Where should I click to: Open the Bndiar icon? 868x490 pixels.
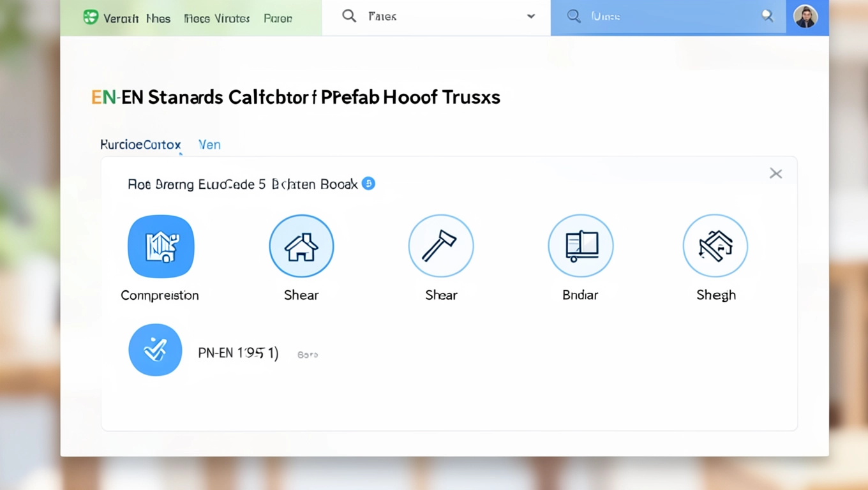click(x=581, y=246)
